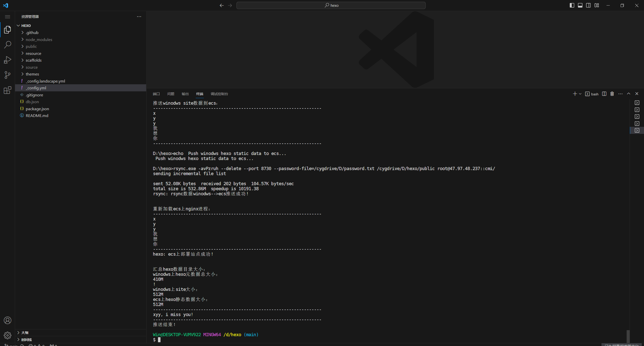
Task: Open the terminal launch profile dropdown
Action: coord(580,94)
